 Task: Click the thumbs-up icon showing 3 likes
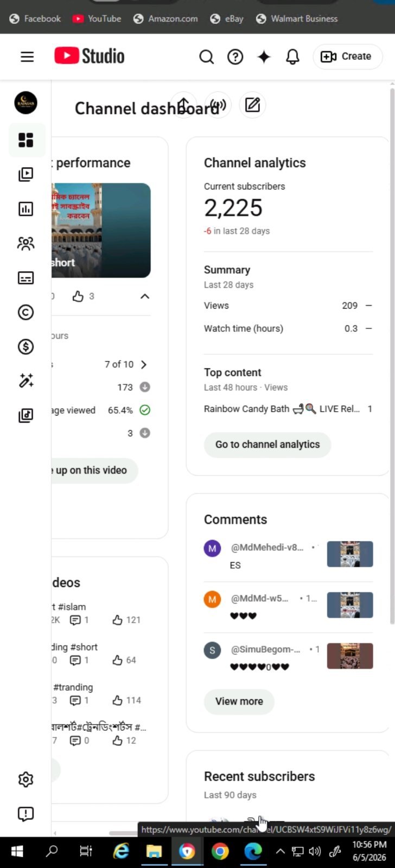[78, 296]
